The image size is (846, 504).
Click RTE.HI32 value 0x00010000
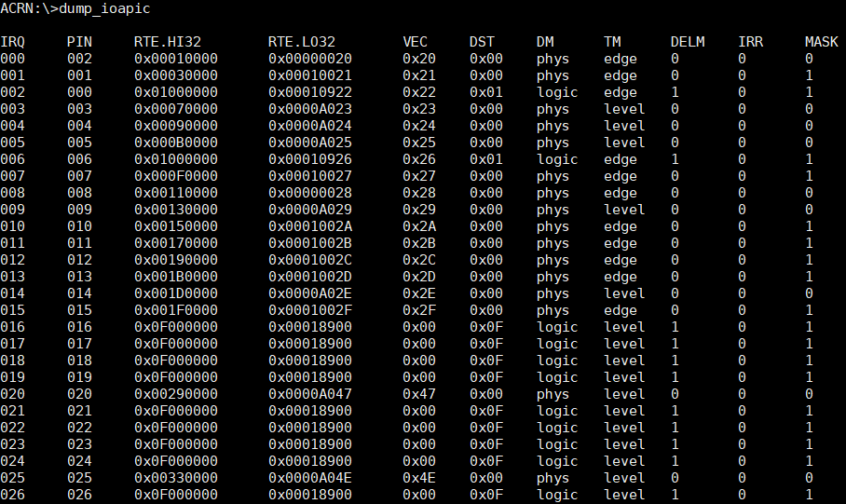[176, 59]
